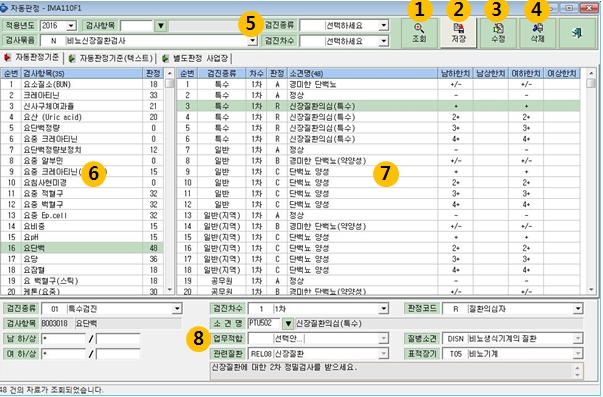The image size is (603, 397).
Task: Select 요소질소(BUN) row in test list
Action: (x=82, y=84)
